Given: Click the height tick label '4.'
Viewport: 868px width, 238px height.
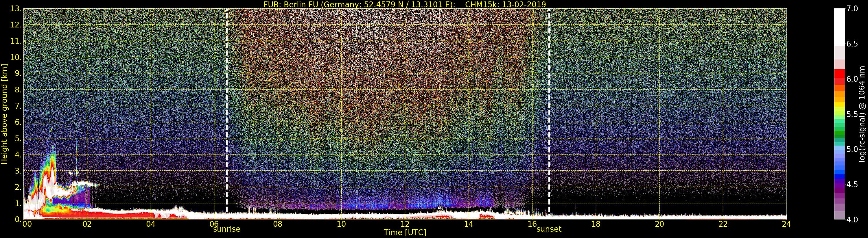Looking at the screenshot, I should tap(18, 155).
